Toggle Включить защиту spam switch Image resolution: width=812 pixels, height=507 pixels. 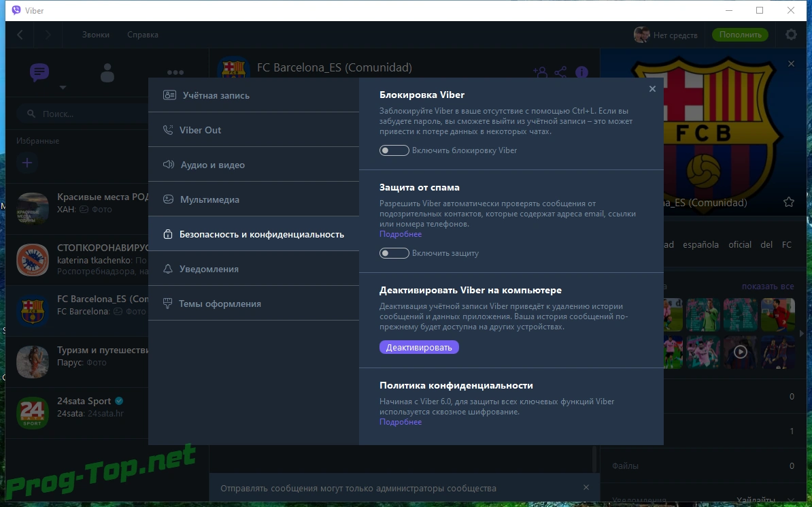point(394,253)
